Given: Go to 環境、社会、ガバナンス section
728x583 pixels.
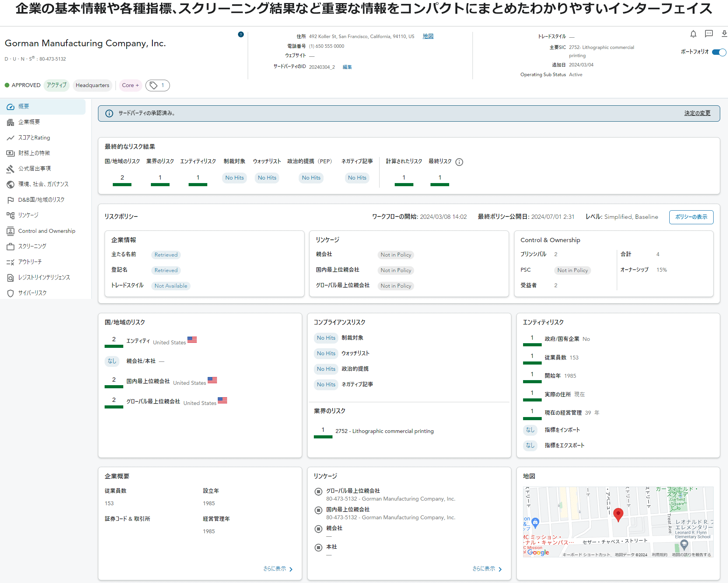Looking at the screenshot, I should [x=43, y=184].
